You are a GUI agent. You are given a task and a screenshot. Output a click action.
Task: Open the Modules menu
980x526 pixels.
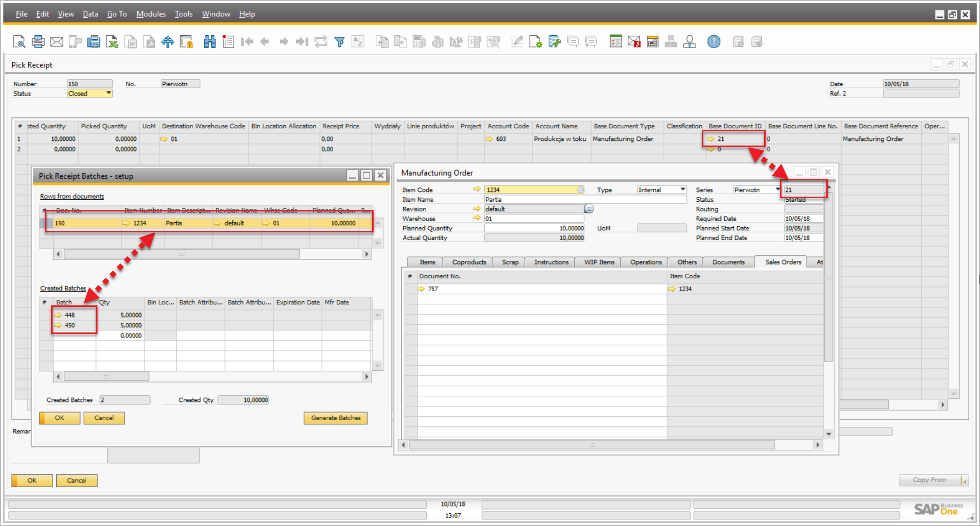click(x=151, y=14)
